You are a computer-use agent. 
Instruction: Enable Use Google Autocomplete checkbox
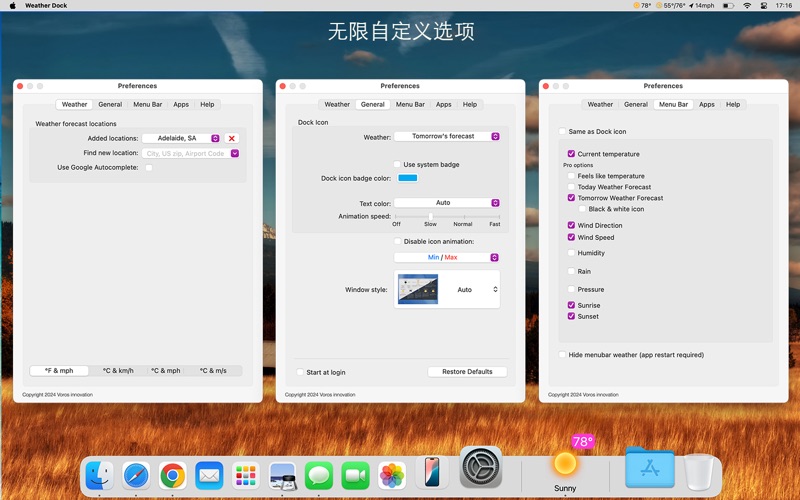149,168
